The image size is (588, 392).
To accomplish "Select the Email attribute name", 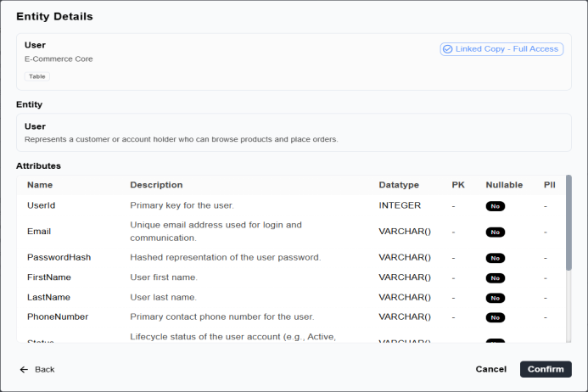I will (39, 232).
